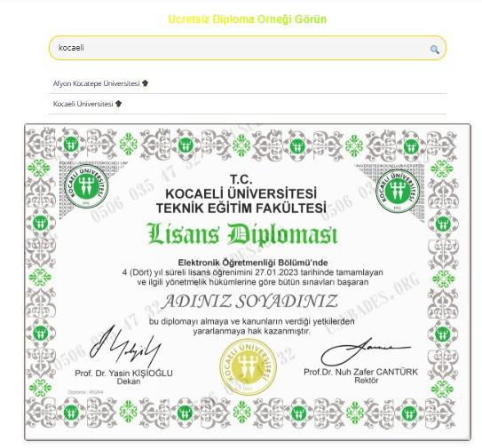The image size is (482, 448).
Task: Click the dean's signature above Yasin KİŞİOĞLU
Action: (125, 346)
